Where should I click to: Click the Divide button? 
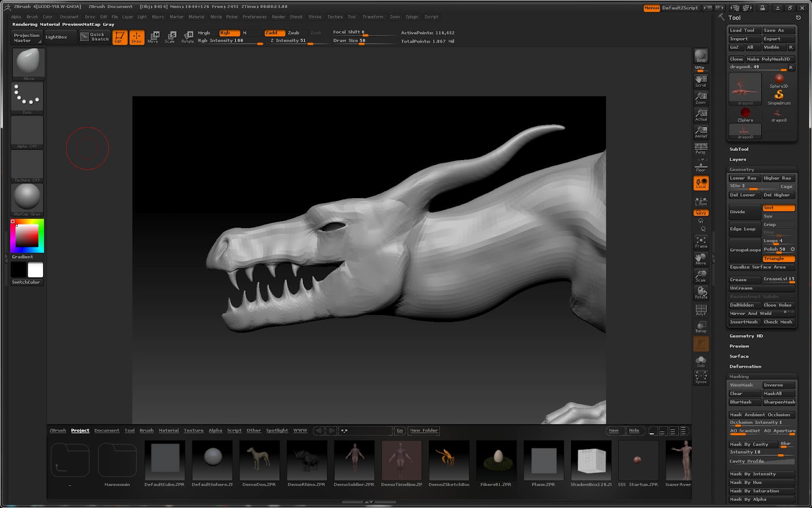(x=744, y=212)
